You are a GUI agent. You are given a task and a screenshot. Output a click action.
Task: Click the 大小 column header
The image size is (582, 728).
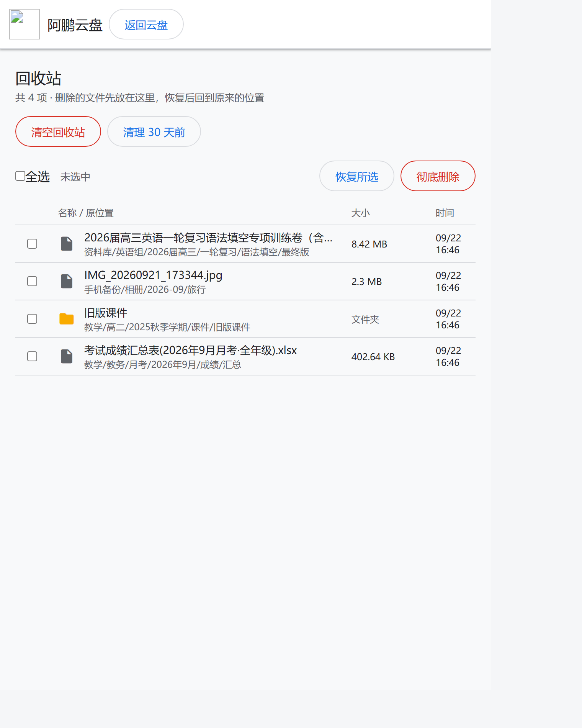coord(361,213)
